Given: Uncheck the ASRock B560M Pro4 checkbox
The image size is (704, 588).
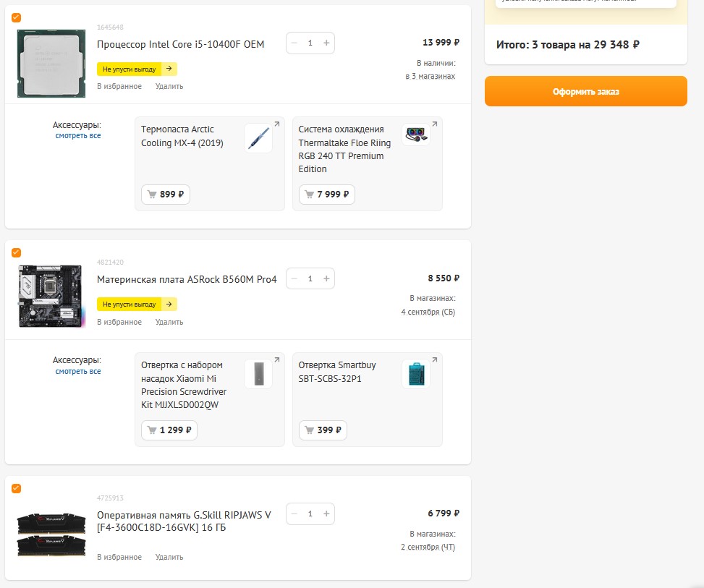Looking at the screenshot, I should coord(17,252).
